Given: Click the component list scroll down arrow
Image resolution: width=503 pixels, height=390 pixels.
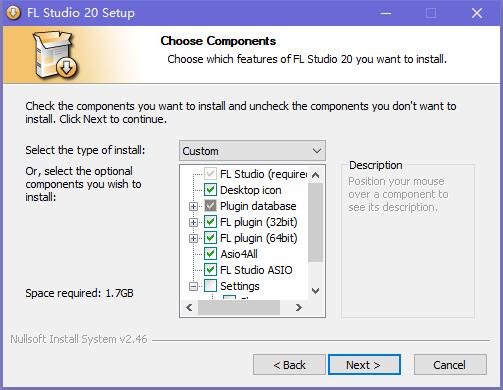Looking at the screenshot, I should 315,291.
